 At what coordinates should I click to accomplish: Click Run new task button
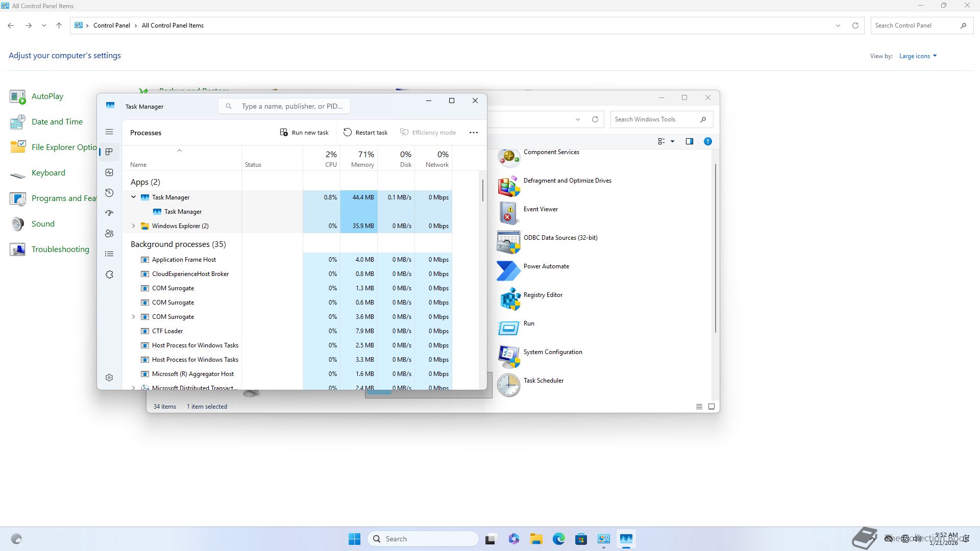304,133
